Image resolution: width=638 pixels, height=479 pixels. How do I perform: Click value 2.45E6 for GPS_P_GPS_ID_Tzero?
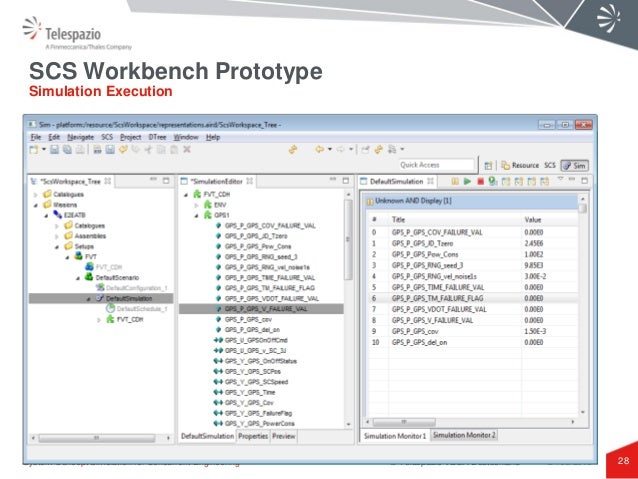(533, 243)
